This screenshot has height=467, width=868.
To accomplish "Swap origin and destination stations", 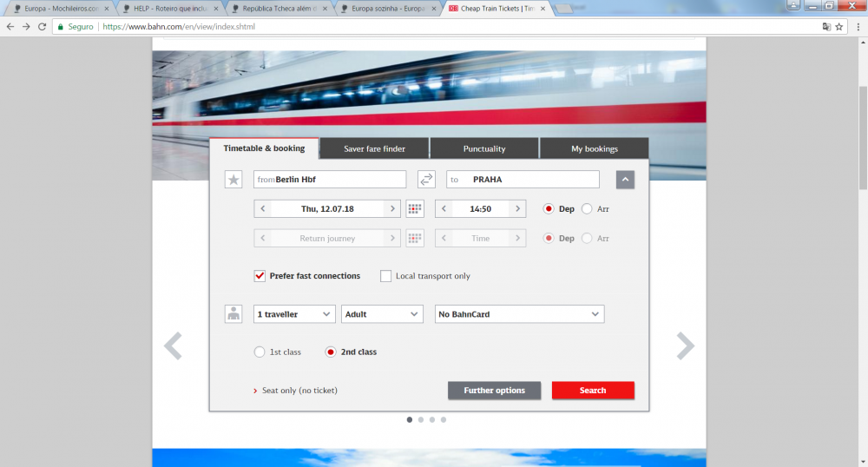I will pos(426,180).
